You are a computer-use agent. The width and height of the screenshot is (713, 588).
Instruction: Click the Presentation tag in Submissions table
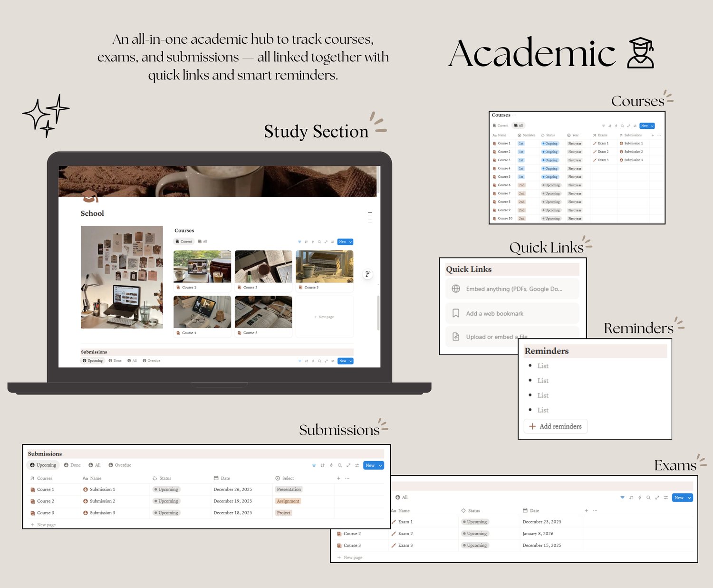tap(289, 490)
